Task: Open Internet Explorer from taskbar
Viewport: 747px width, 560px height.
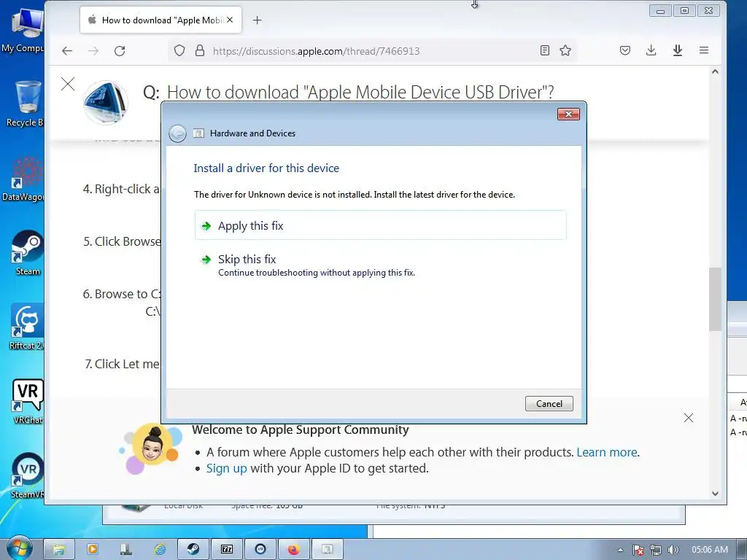Action: pos(159,550)
